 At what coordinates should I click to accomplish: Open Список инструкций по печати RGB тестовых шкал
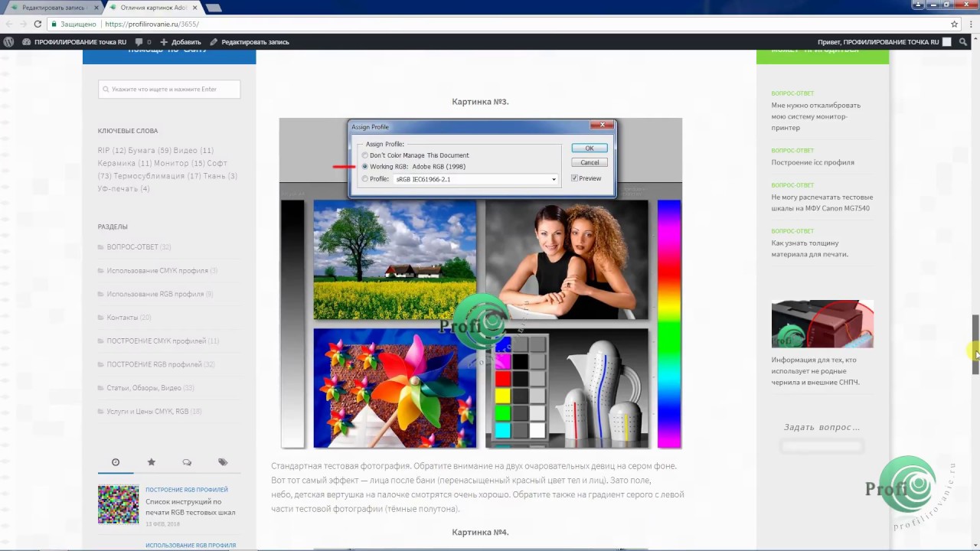[191, 507]
